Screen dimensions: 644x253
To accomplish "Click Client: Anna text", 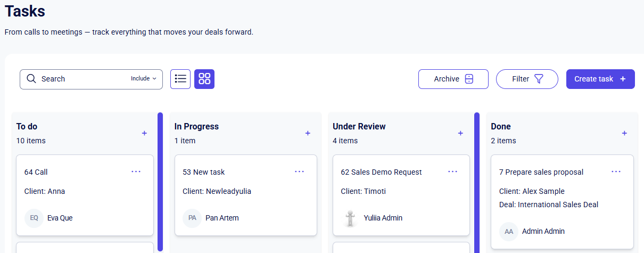I will pos(45,191).
